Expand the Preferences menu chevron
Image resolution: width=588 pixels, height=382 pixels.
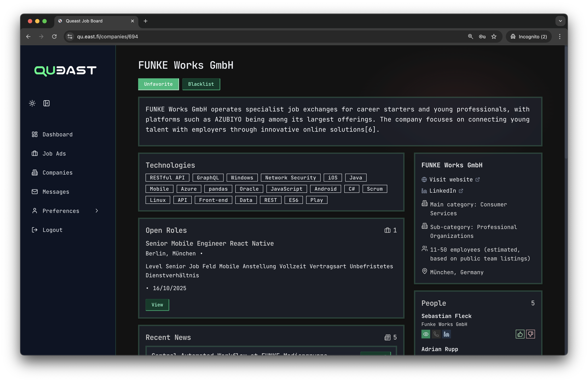click(x=96, y=211)
